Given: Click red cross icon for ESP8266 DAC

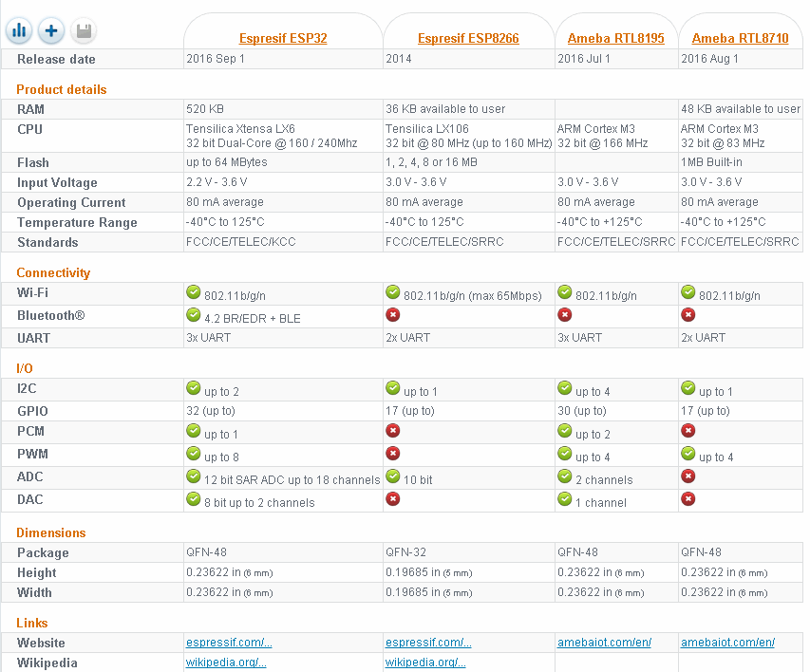Looking at the screenshot, I should pos(392,499).
